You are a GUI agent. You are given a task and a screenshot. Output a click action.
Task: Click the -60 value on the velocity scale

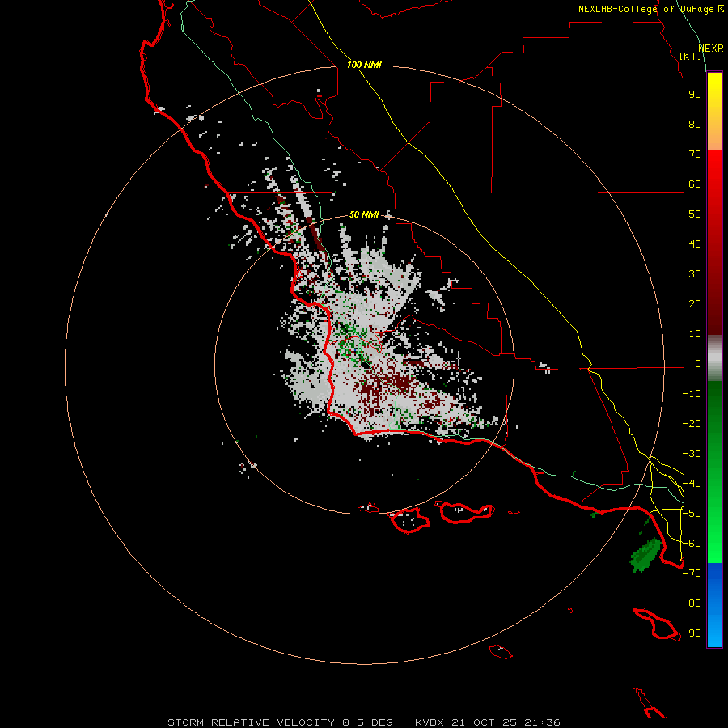coord(692,544)
